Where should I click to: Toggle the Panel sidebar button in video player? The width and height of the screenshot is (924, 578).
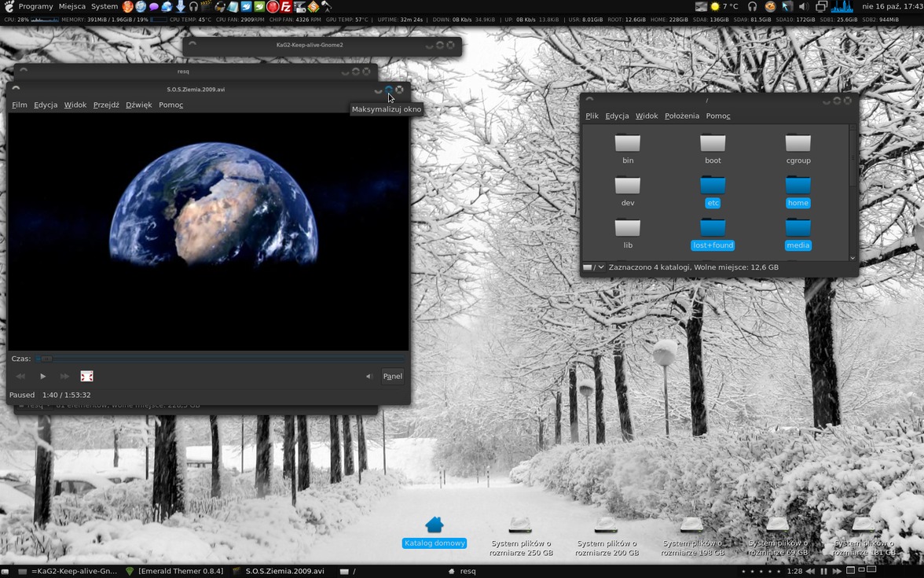click(x=393, y=376)
